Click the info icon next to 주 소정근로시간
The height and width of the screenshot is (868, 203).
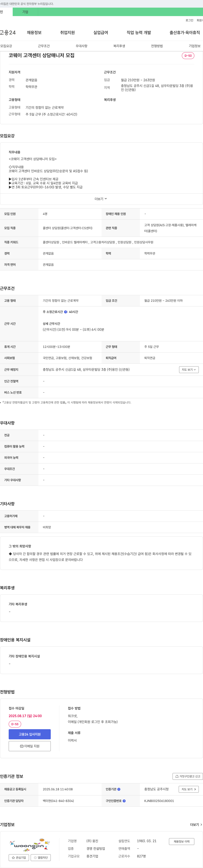(66, 312)
